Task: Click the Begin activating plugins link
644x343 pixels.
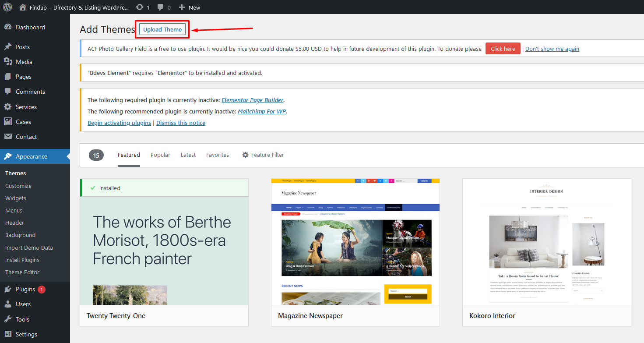Action: pyautogui.click(x=119, y=123)
